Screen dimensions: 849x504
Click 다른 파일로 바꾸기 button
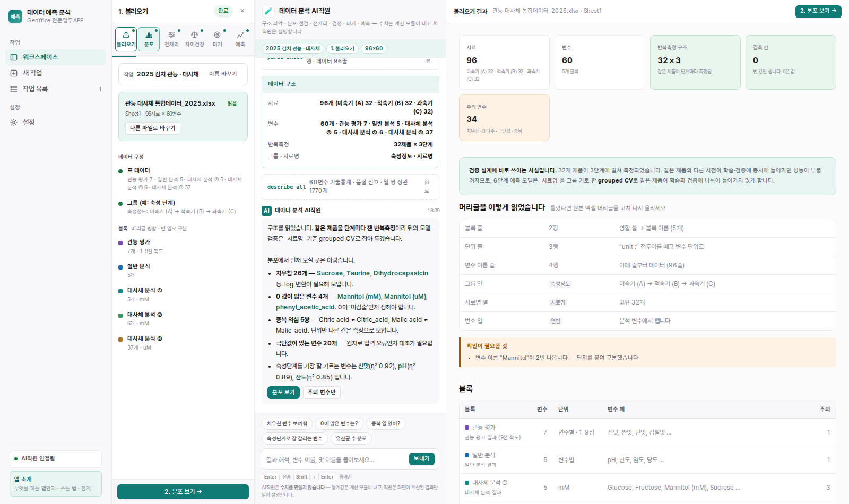point(153,128)
